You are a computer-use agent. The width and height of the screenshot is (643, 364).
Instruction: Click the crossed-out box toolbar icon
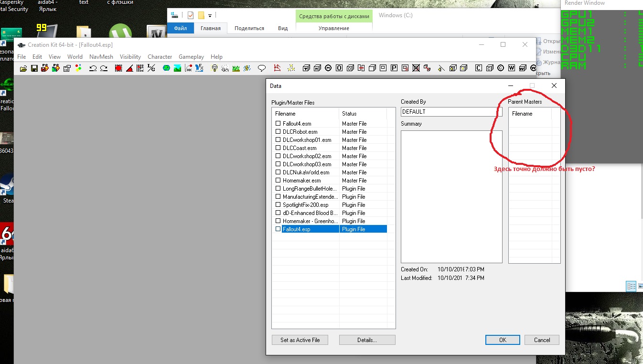tap(416, 68)
